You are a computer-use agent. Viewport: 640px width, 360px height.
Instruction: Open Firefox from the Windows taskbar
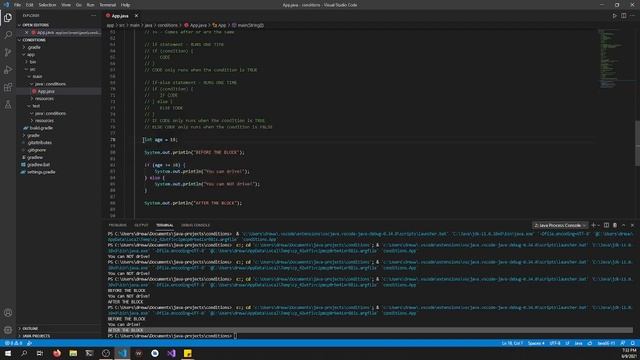click(x=57, y=353)
